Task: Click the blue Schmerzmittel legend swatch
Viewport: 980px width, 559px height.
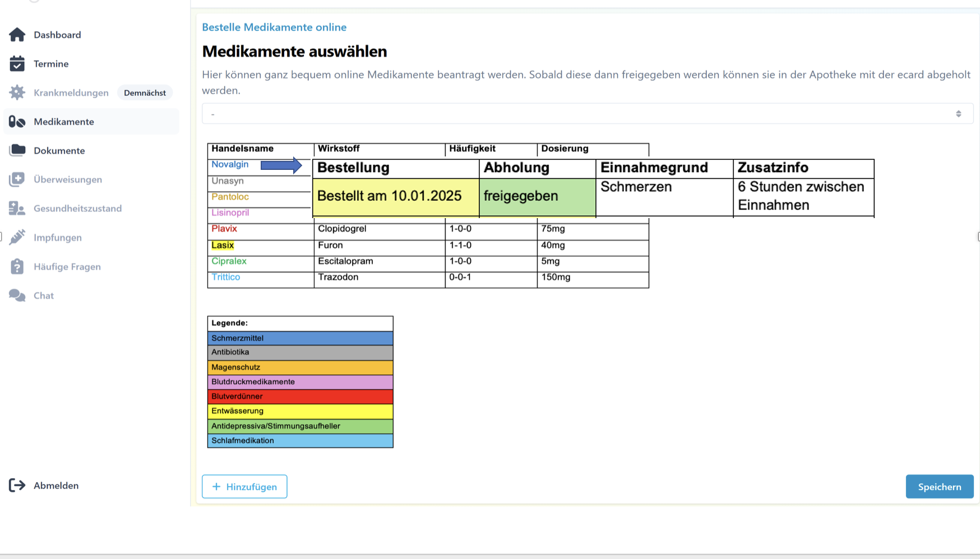Action: point(300,338)
